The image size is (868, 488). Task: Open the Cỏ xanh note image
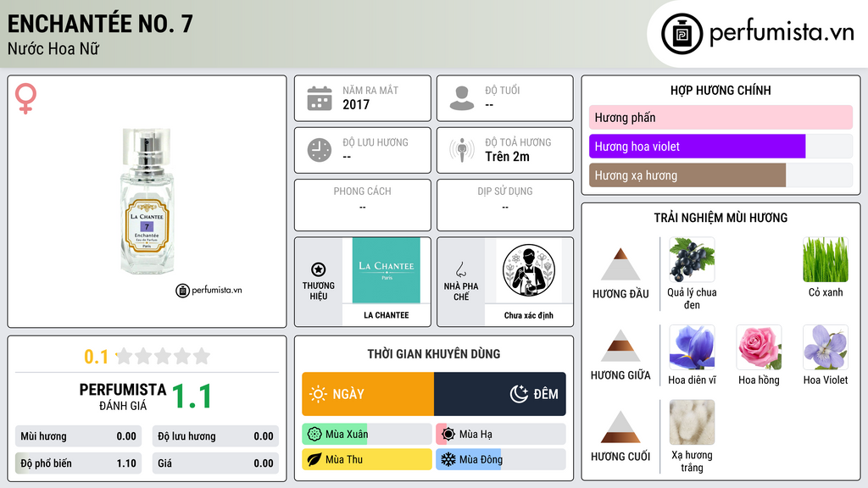(826, 259)
